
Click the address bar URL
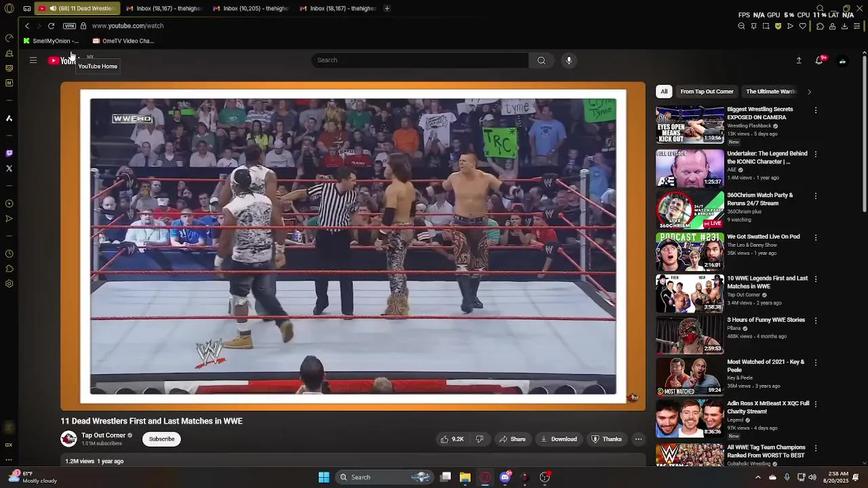pyautogui.click(x=127, y=26)
